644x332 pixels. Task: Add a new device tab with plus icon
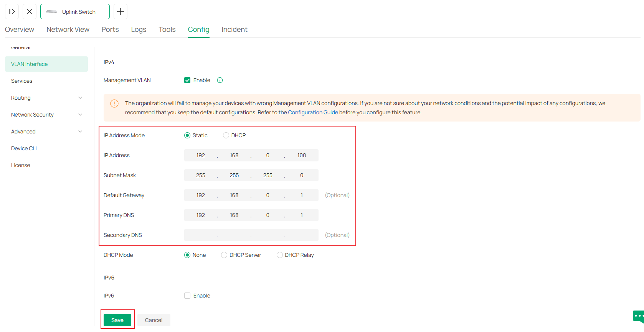pyautogui.click(x=121, y=12)
